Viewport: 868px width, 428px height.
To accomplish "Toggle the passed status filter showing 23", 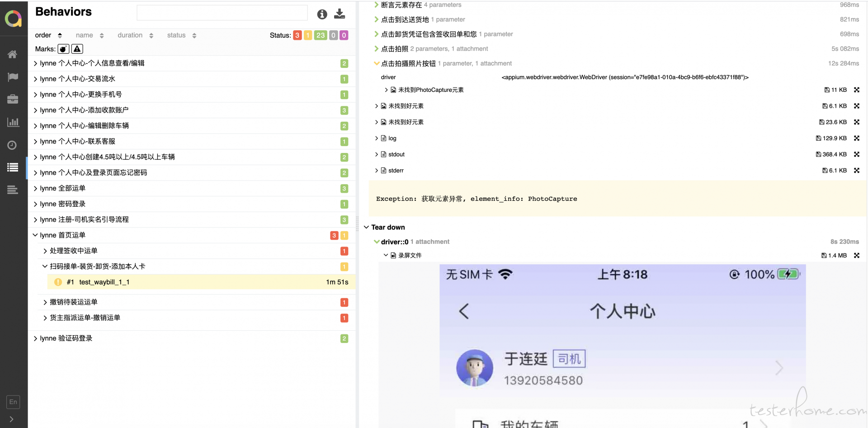I will tap(321, 35).
